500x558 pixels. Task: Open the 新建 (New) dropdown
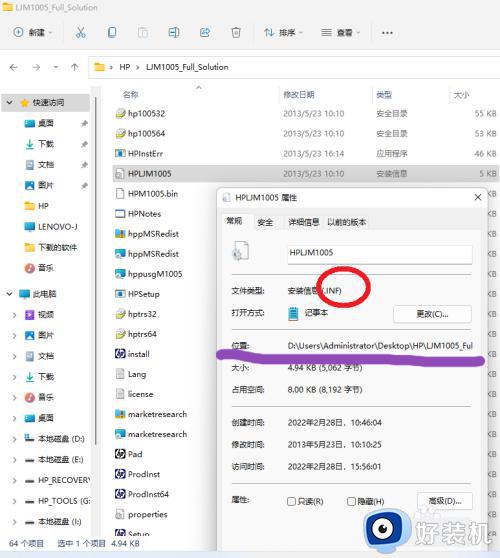pos(33,32)
